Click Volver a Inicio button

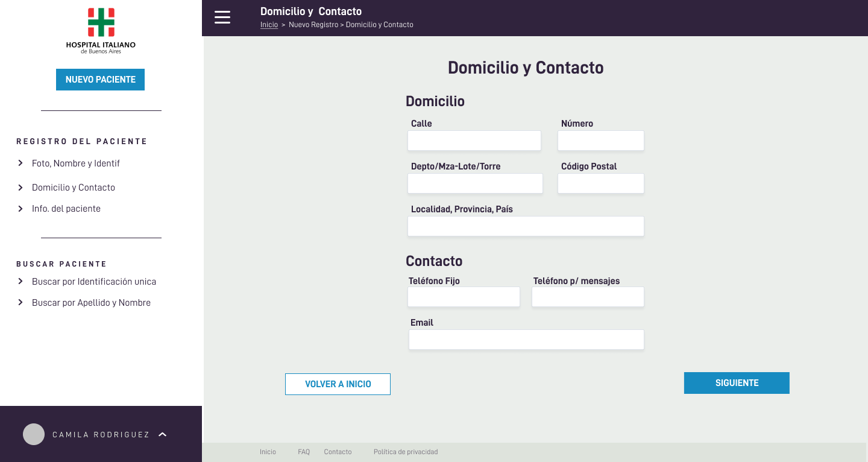(x=338, y=384)
